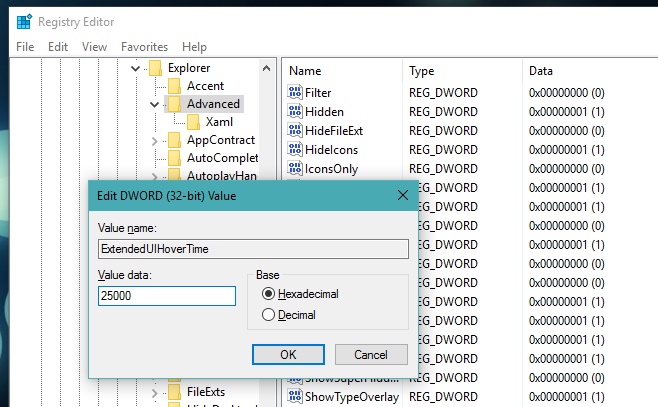This screenshot has height=407, width=658.
Task: Click the data value of ShowTypeOverlay row
Action: pyautogui.click(x=567, y=397)
